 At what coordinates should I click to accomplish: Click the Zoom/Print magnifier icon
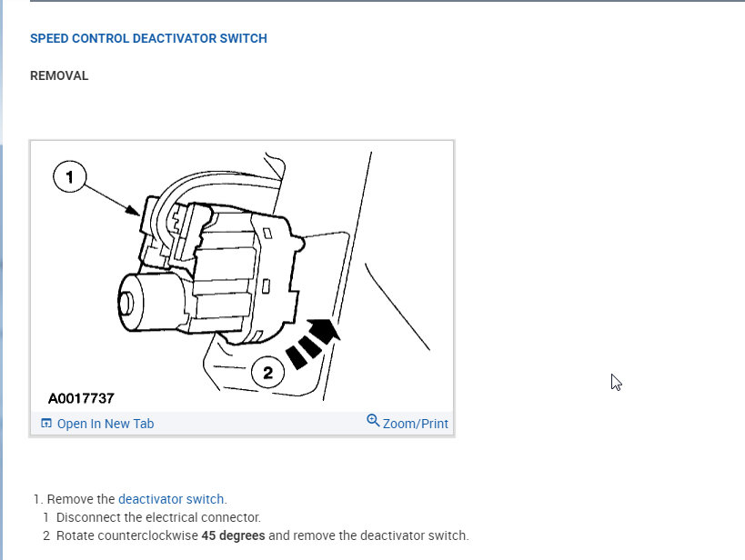click(373, 420)
